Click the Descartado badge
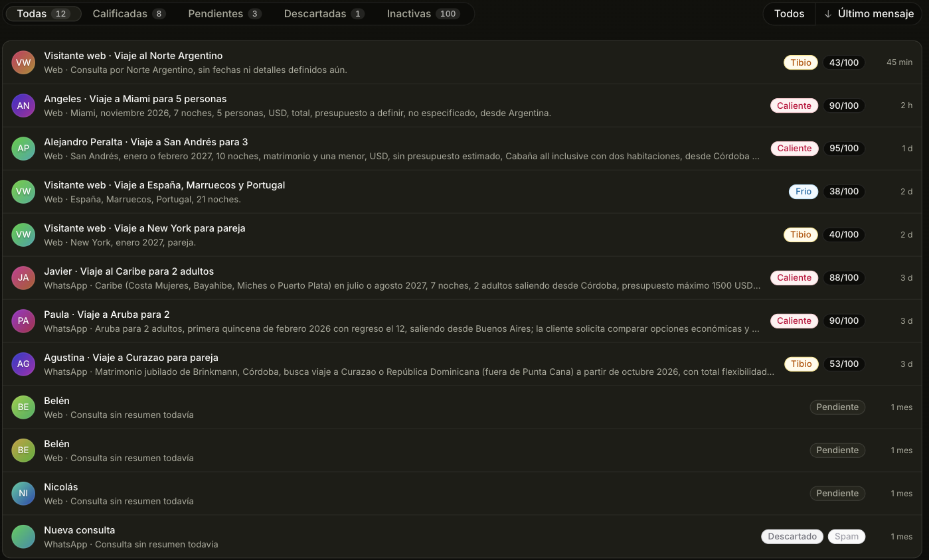Screen dimensions: 929x560 click(x=792, y=537)
